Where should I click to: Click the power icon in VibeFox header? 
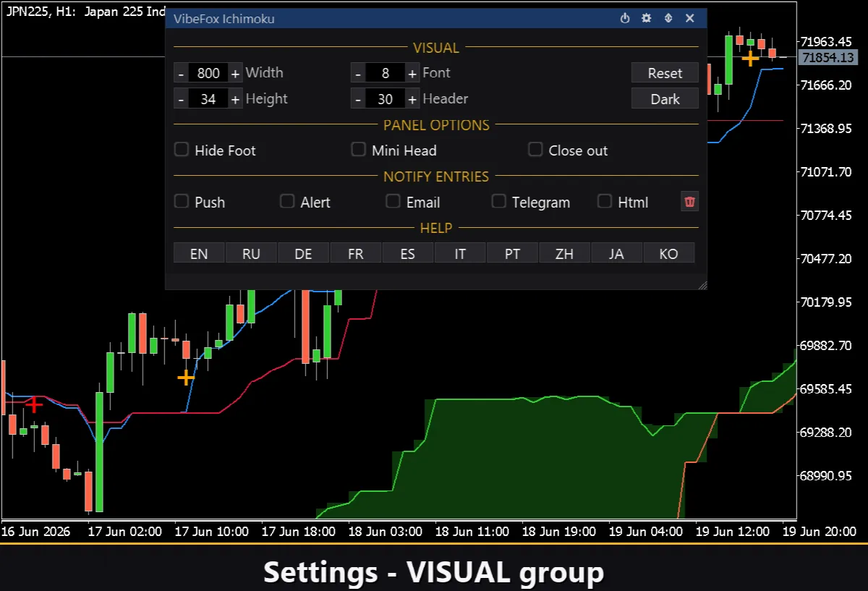(625, 18)
